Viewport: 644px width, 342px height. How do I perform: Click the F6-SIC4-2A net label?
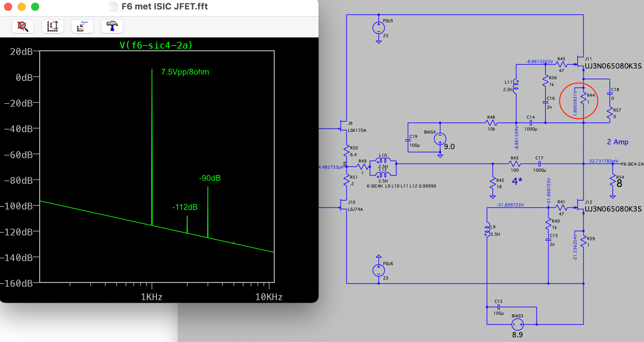632,164
